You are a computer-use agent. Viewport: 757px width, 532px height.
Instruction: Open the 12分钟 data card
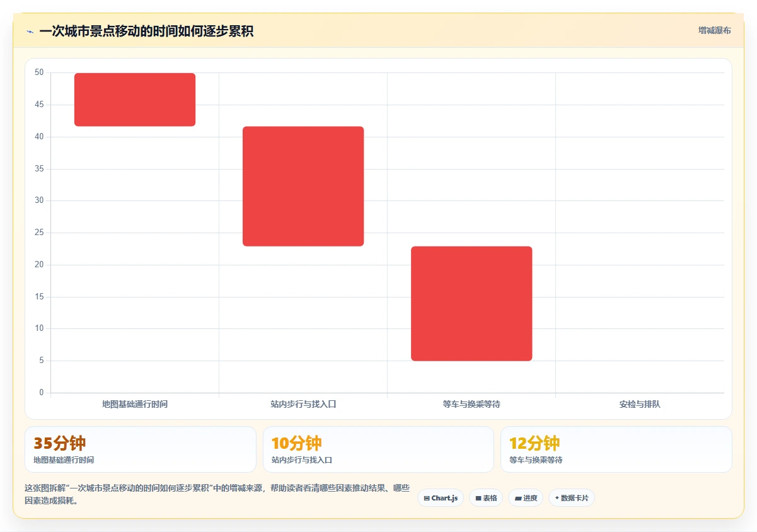point(616,449)
